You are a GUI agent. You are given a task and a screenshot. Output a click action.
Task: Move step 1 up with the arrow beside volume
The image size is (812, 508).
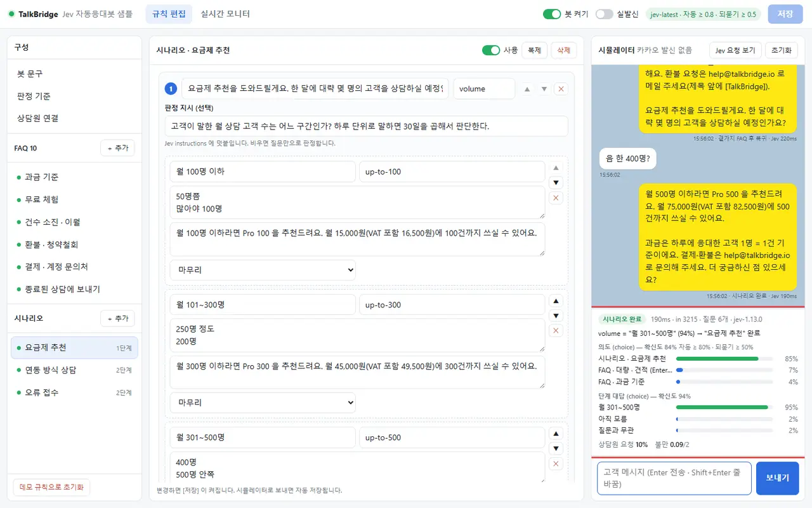click(527, 89)
